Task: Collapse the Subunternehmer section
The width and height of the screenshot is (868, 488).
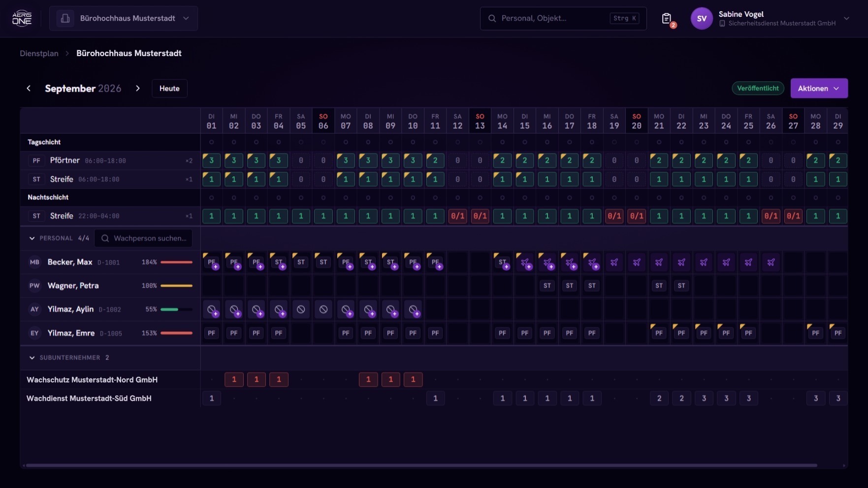Action: click(32, 358)
